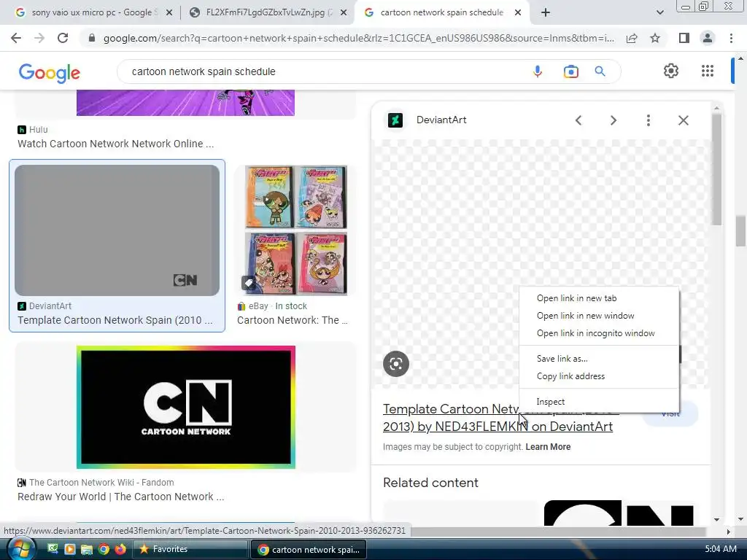Start voice search with the microphone
The width and height of the screenshot is (747, 560).
538,71
